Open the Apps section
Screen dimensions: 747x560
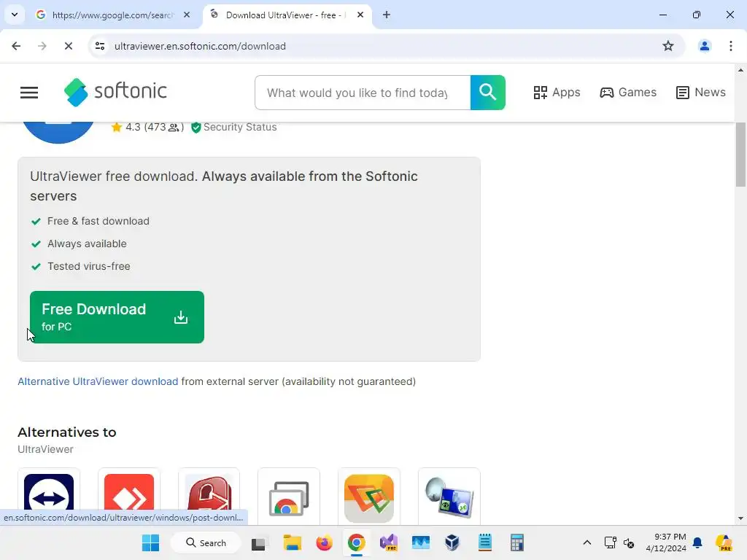click(x=557, y=93)
